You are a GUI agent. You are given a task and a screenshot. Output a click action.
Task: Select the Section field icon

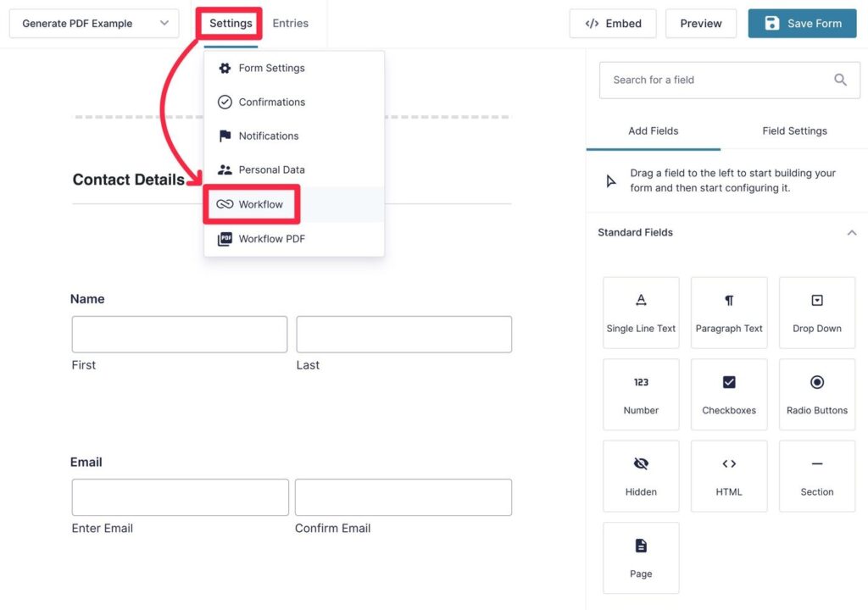click(816, 475)
